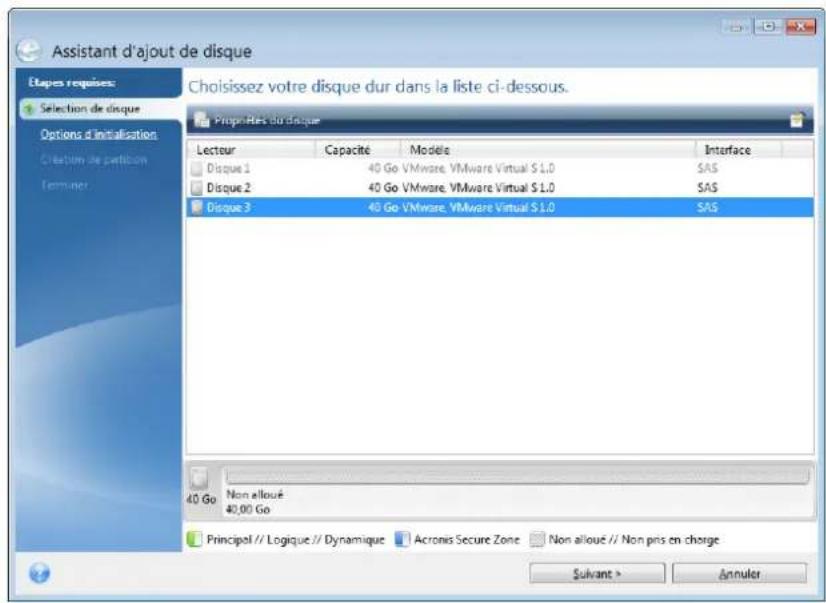Minimize the wizard window
The image size is (826, 603).
(x=737, y=26)
